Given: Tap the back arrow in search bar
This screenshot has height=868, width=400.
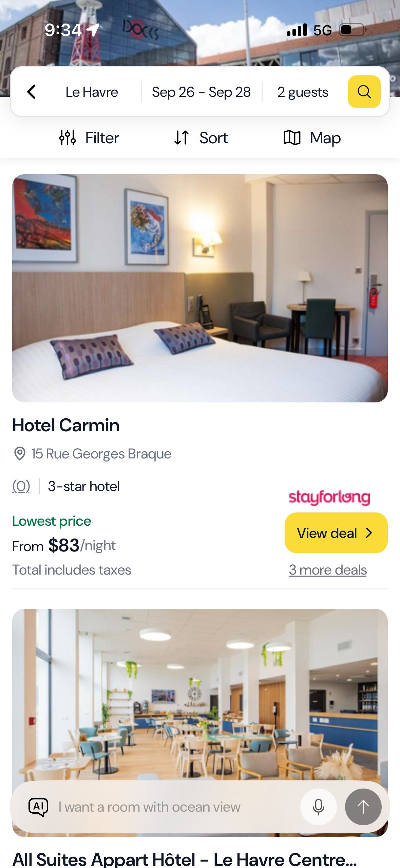Looking at the screenshot, I should (x=31, y=92).
